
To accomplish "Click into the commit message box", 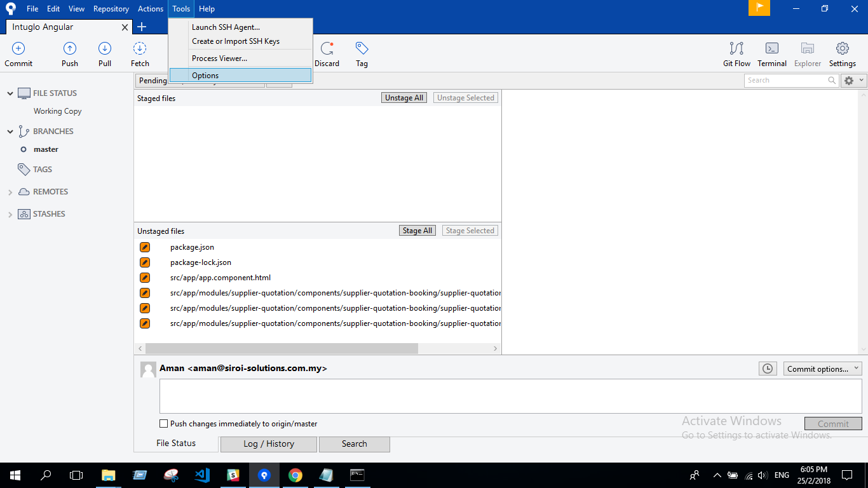I will point(510,396).
